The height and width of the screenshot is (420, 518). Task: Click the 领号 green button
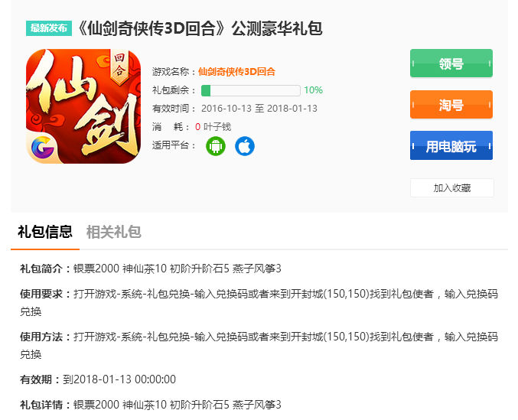click(451, 63)
